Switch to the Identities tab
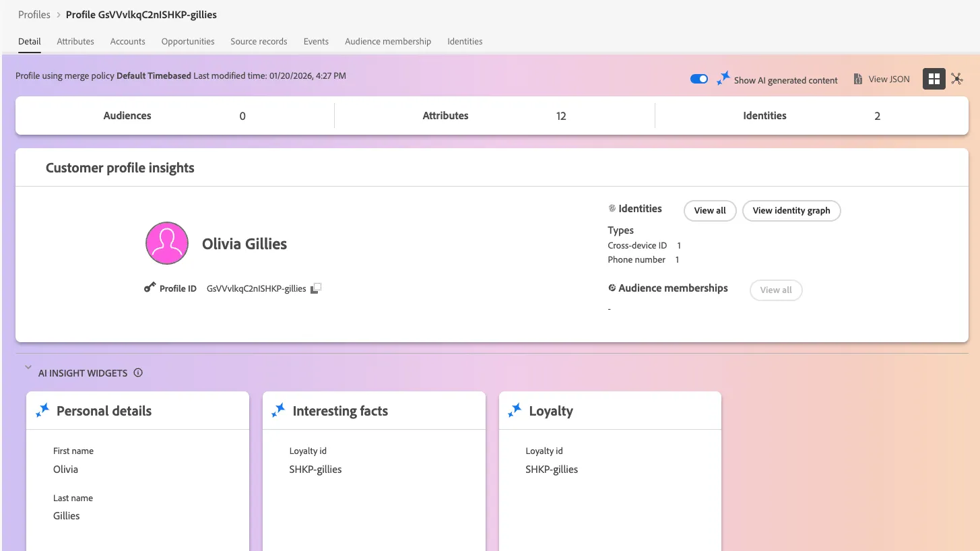This screenshot has width=980, height=551. tap(465, 42)
